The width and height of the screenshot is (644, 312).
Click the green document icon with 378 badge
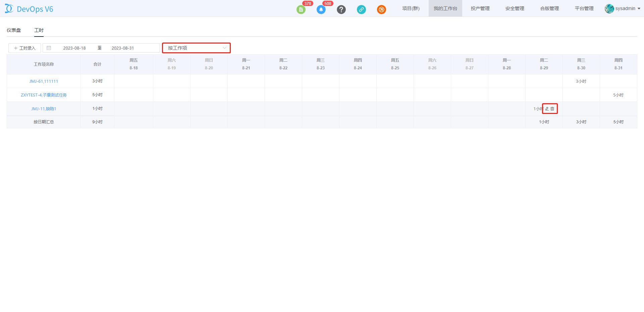tap(301, 10)
